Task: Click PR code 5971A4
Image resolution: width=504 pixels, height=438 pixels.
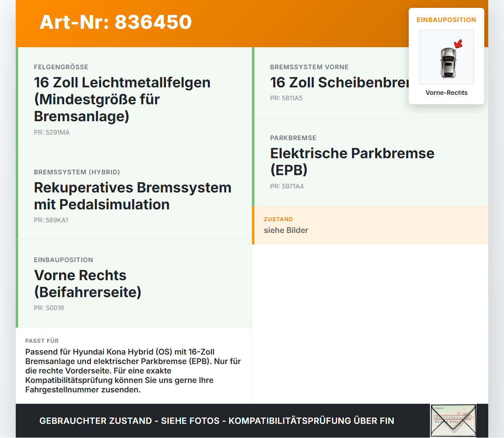Action: [287, 186]
